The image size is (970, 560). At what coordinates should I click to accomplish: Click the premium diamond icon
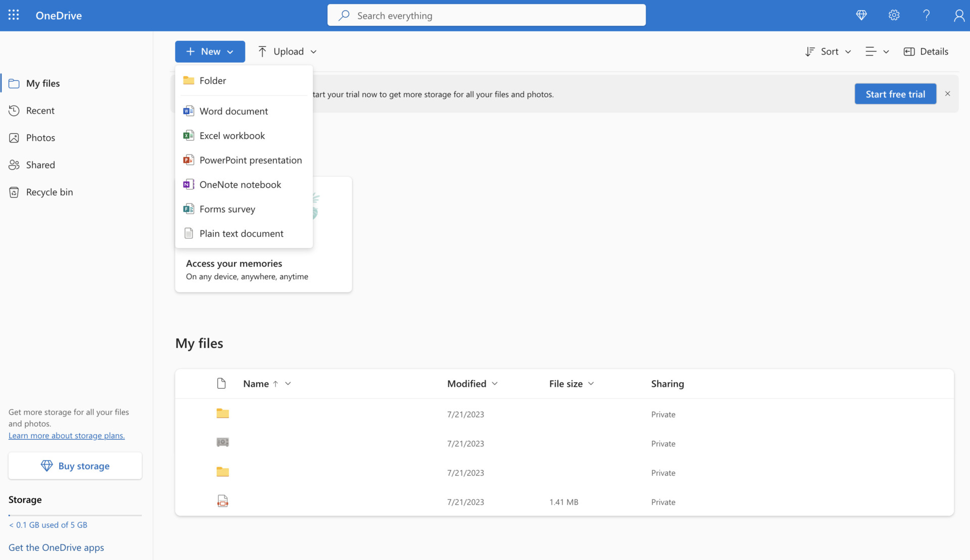[861, 15]
